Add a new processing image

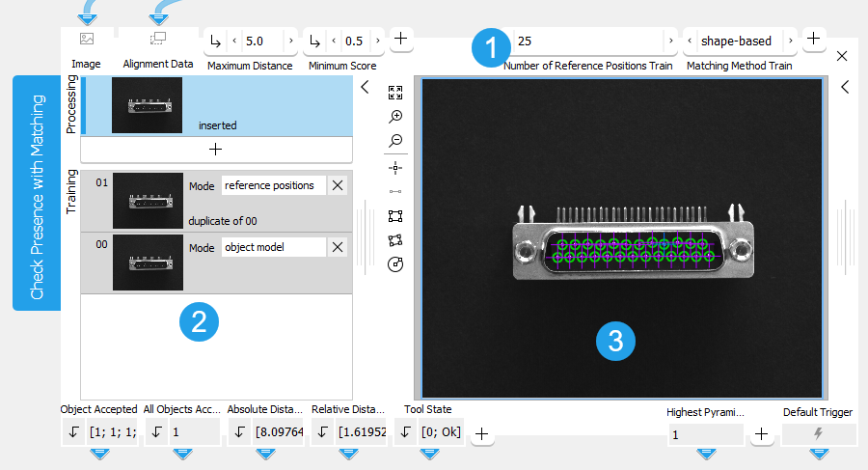(216, 150)
